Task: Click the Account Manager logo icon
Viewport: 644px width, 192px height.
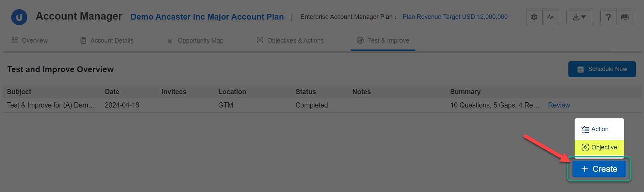Action: coord(19,17)
